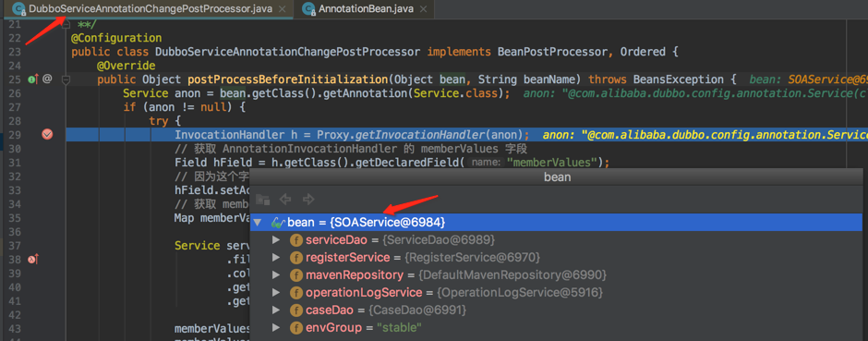Click the back arrow in bean popup
The height and width of the screenshot is (341, 868).
click(285, 200)
